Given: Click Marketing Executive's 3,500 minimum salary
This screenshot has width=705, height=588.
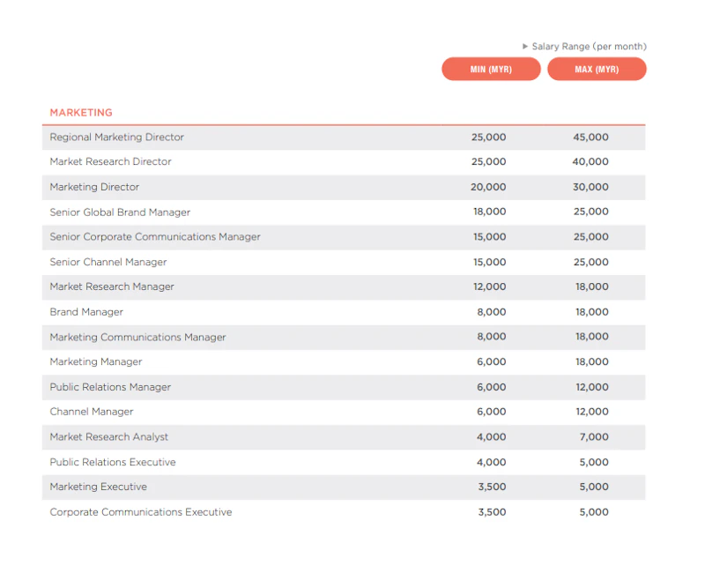Looking at the screenshot, I should pos(492,487).
